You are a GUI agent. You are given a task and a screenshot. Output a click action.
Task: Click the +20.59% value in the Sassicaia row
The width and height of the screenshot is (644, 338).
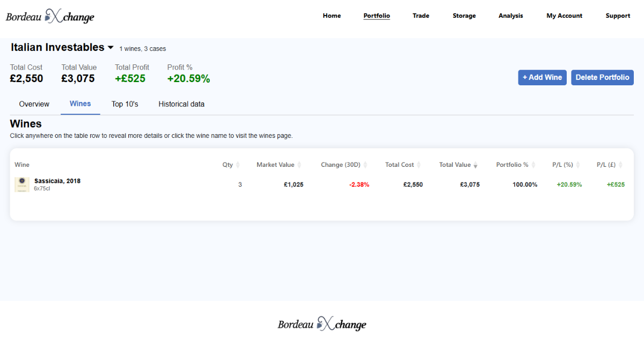[x=569, y=185]
